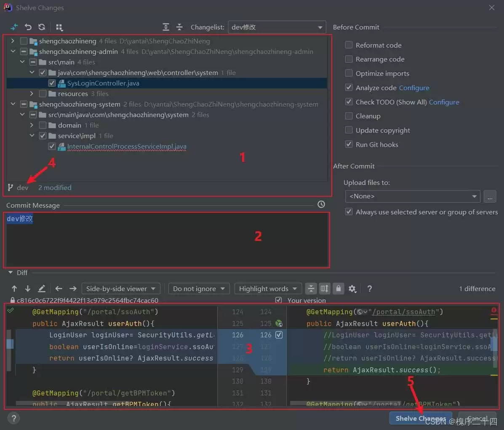Jump to next difference down arrow

pyautogui.click(x=28, y=288)
